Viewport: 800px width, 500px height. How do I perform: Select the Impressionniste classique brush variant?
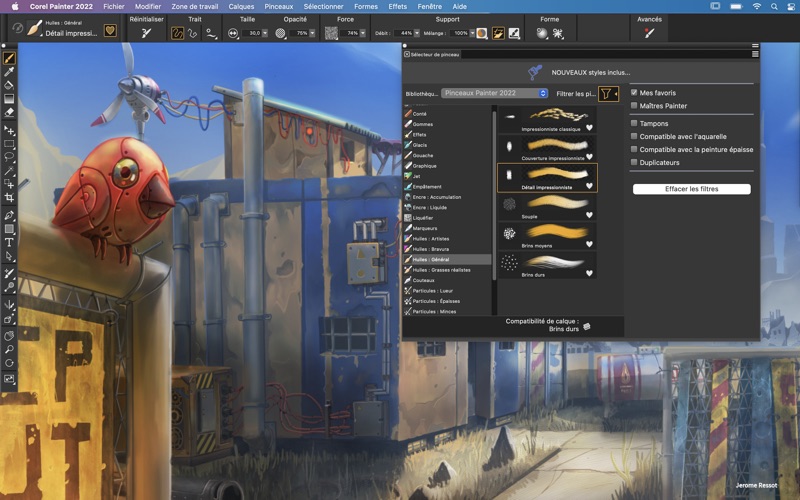[x=547, y=119]
